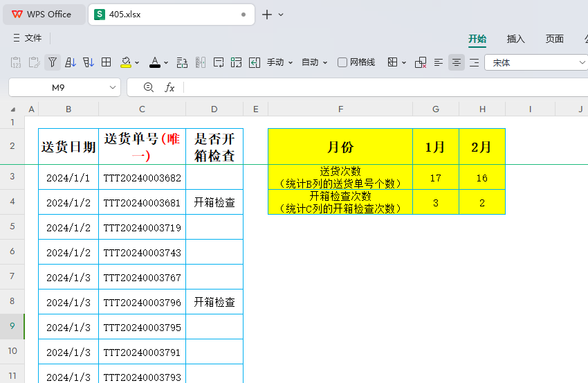
Task: Select cell TTT20240003791
Action: tap(142, 352)
